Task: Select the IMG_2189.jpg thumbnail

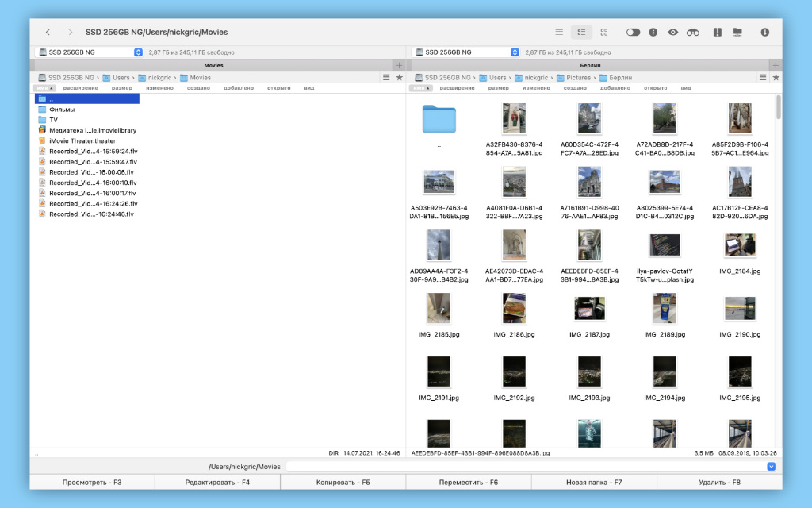Action: (665, 314)
